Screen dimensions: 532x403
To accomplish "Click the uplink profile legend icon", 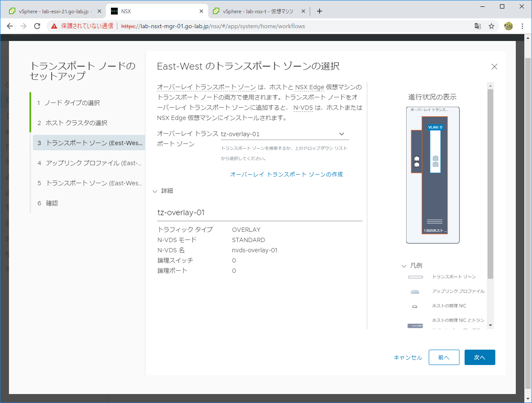I will pos(415,292).
